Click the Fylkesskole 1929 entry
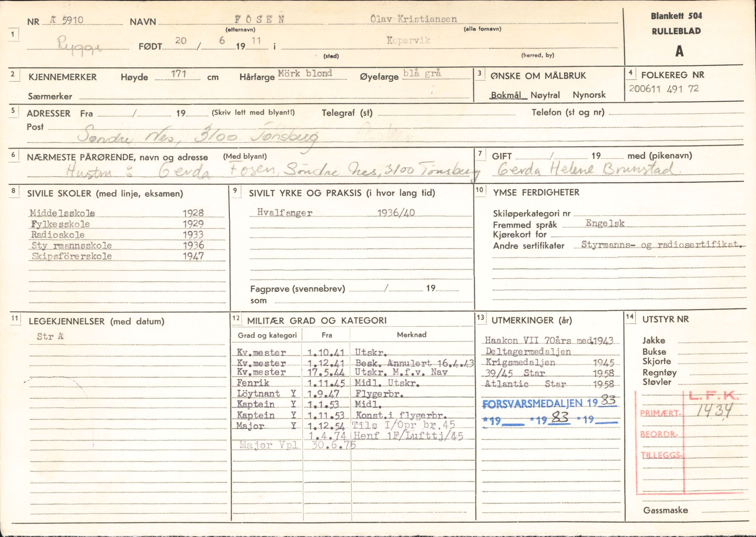 tap(117, 224)
